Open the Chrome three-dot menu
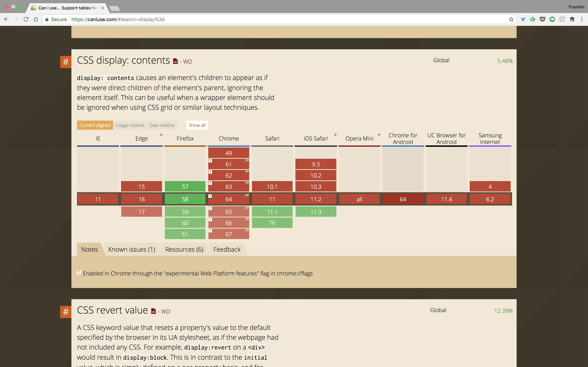The image size is (588, 367). tap(582, 19)
